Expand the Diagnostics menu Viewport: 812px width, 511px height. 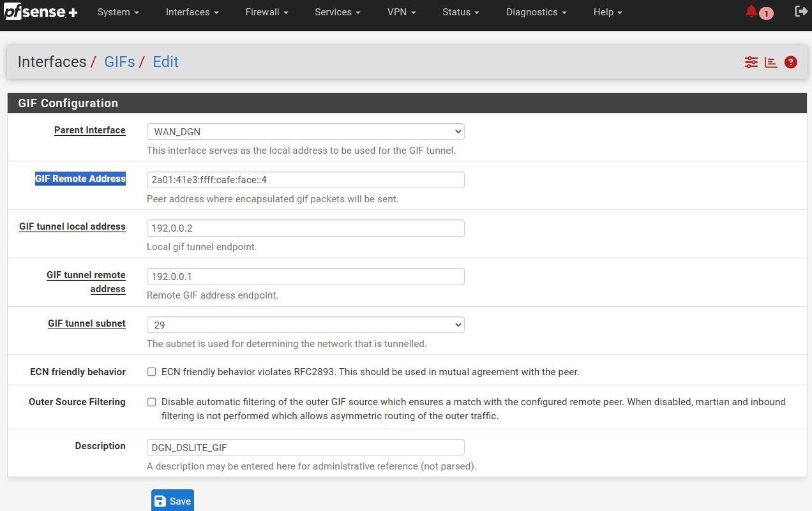(x=536, y=12)
